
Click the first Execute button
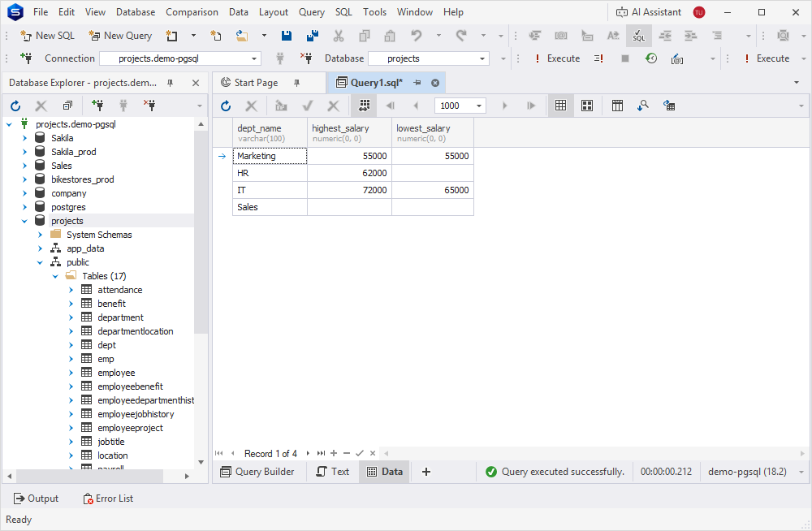click(557, 58)
